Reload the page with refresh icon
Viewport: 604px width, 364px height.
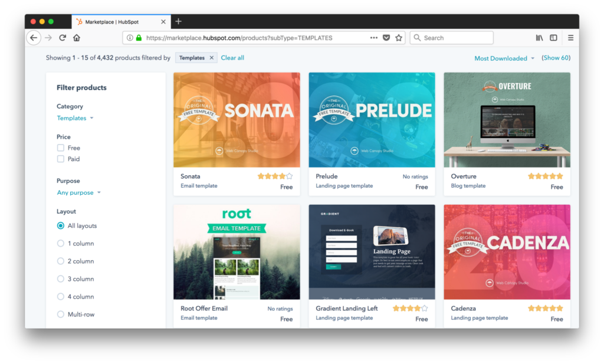63,38
